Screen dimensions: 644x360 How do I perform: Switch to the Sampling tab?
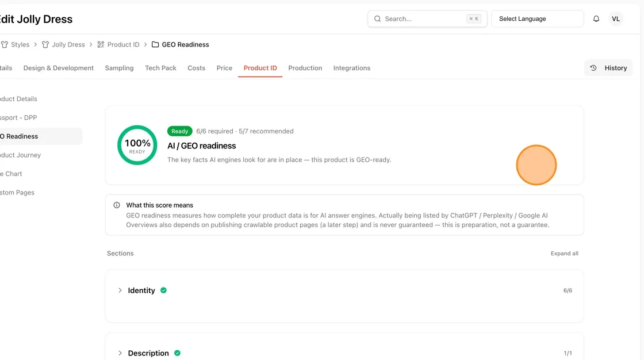coord(119,68)
